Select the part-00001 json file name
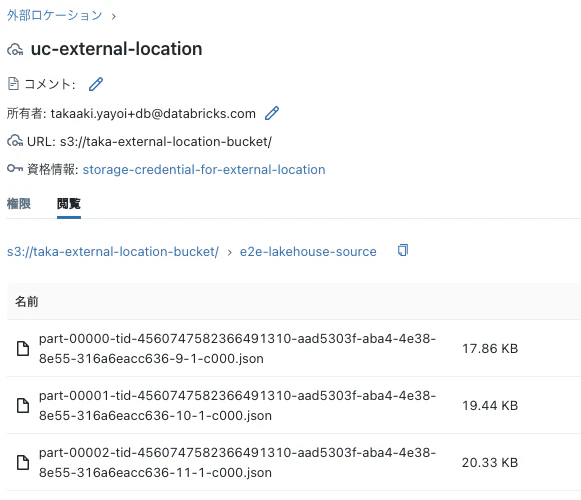581x500 pixels. (x=237, y=405)
